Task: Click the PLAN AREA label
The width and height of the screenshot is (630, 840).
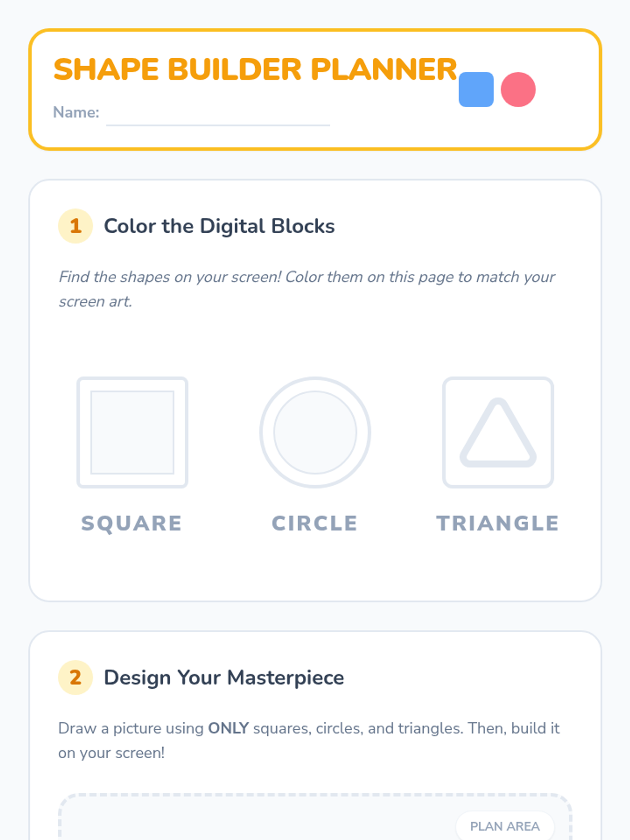Action: click(x=505, y=826)
